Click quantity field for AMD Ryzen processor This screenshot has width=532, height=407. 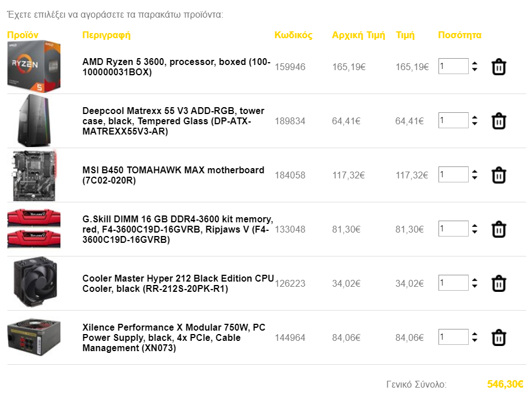(x=453, y=66)
